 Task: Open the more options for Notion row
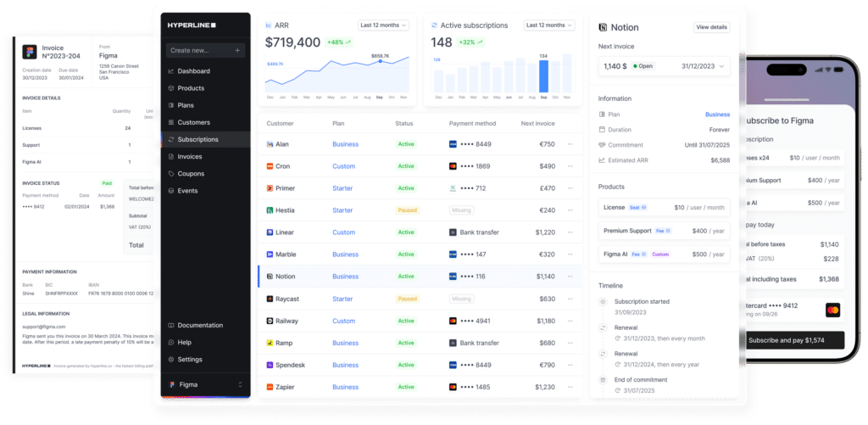coord(570,277)
